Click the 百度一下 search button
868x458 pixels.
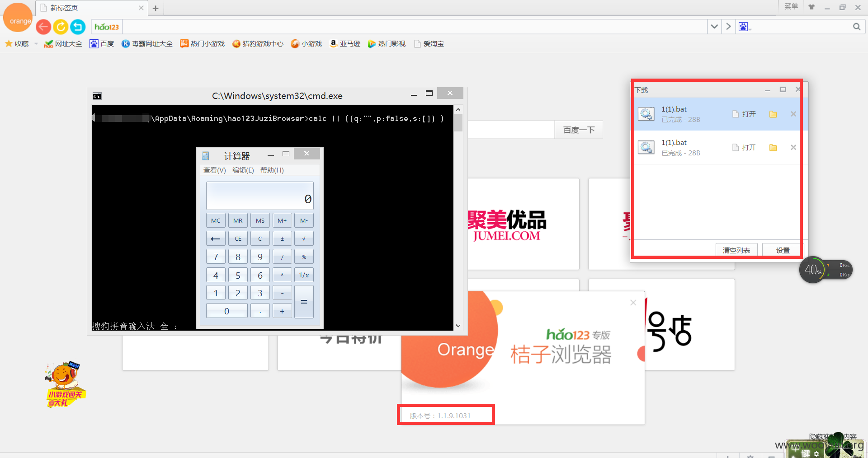579,130
